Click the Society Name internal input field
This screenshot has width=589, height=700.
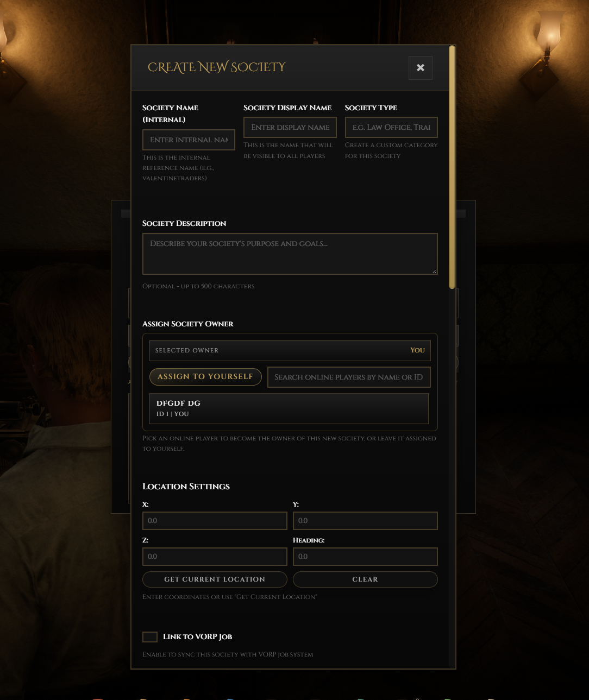click(189, 140)
